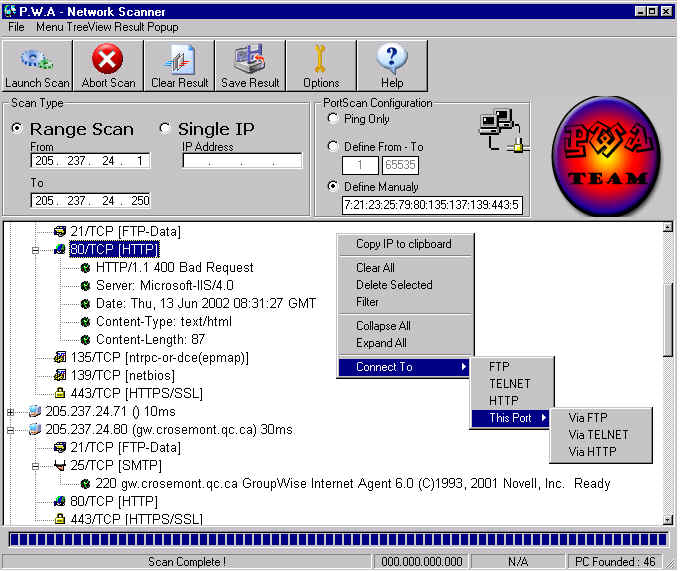Image resolution: width=680 pixels, height=571 pixels.
Task: Collapse the 80/TCP [HTTP] port node
Action: click(x=36, y=250)
